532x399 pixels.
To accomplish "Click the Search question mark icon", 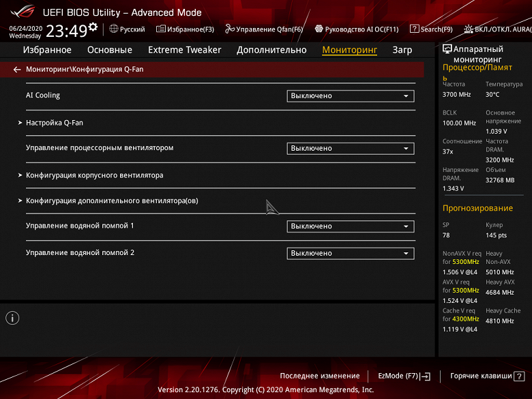I will (414, 29).
